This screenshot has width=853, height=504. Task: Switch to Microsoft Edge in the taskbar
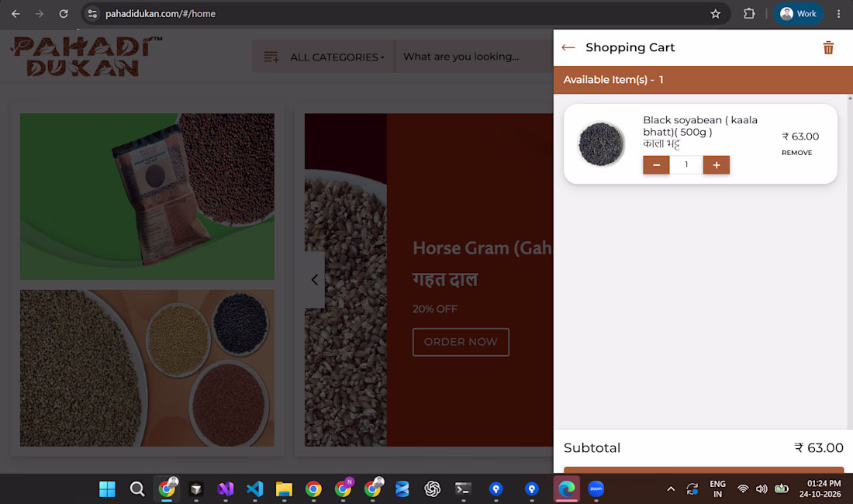click(566, 488)
